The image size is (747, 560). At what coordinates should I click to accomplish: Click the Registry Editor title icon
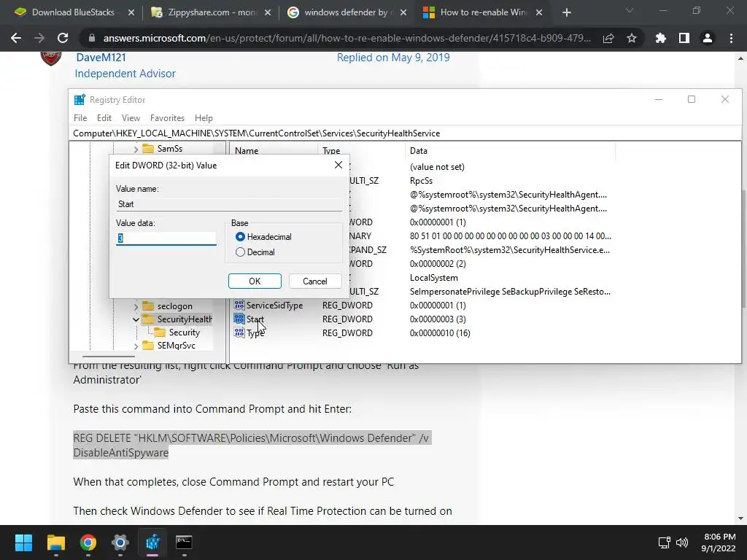[80, 99]
